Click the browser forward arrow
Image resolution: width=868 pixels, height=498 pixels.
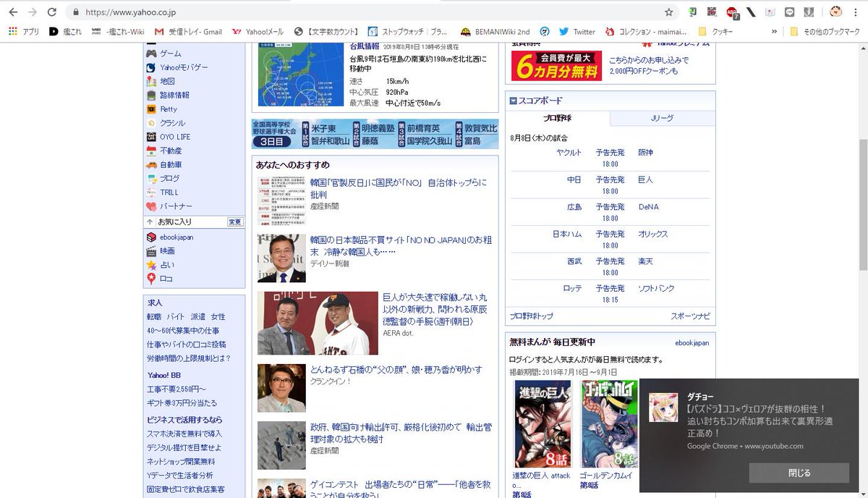click(x=33, y=12)
